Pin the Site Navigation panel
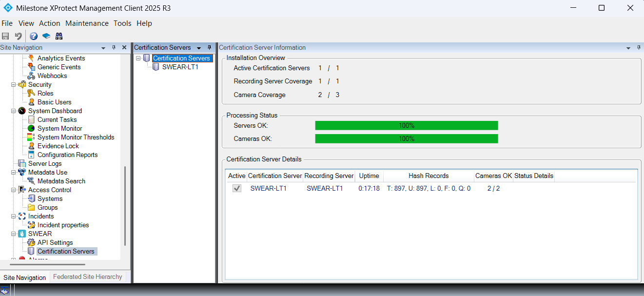644x296 pixels. [114, 48]
